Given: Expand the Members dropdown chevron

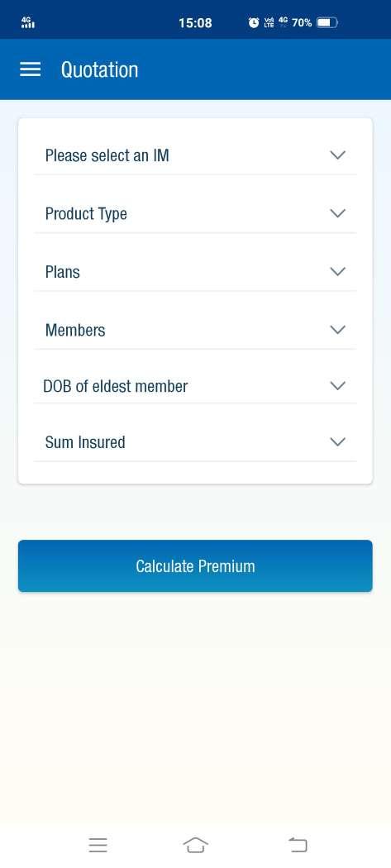Looking at the screenshot, I should tap(338, 329).
